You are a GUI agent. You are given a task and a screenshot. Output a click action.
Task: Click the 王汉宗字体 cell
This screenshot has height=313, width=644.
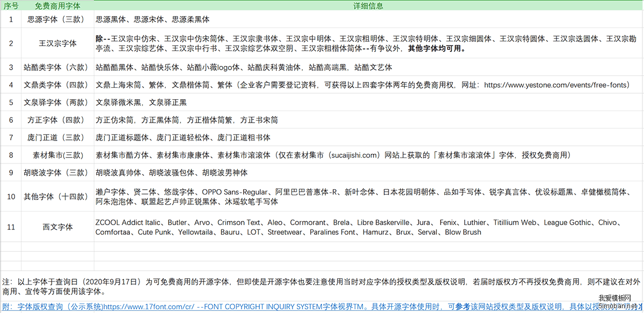(57, 43)
